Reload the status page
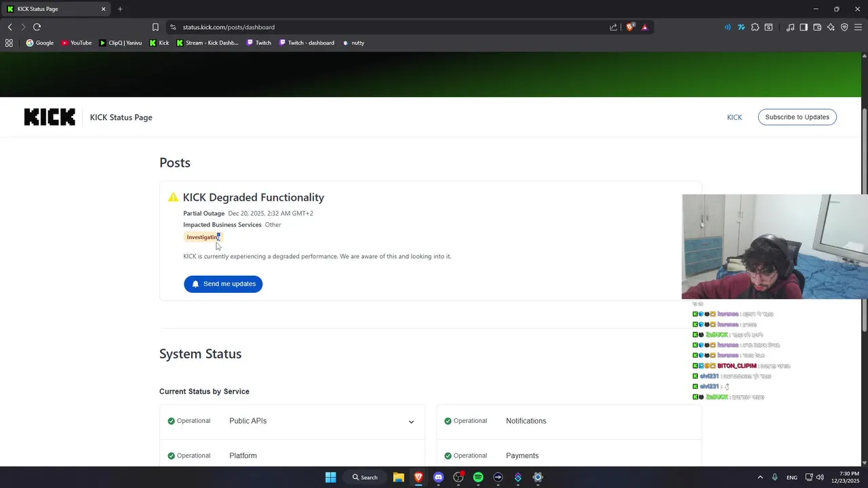Viewport: 868px width, 488px height. [37, 27]
